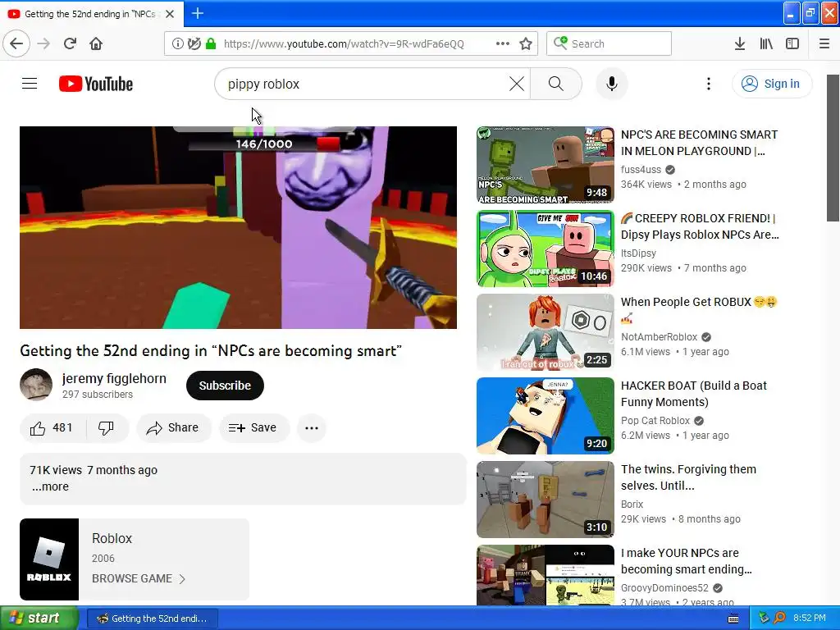Open jeremy figglehorn channel avatar
This screenshot has height=630, width=840.
click(36, 385)
